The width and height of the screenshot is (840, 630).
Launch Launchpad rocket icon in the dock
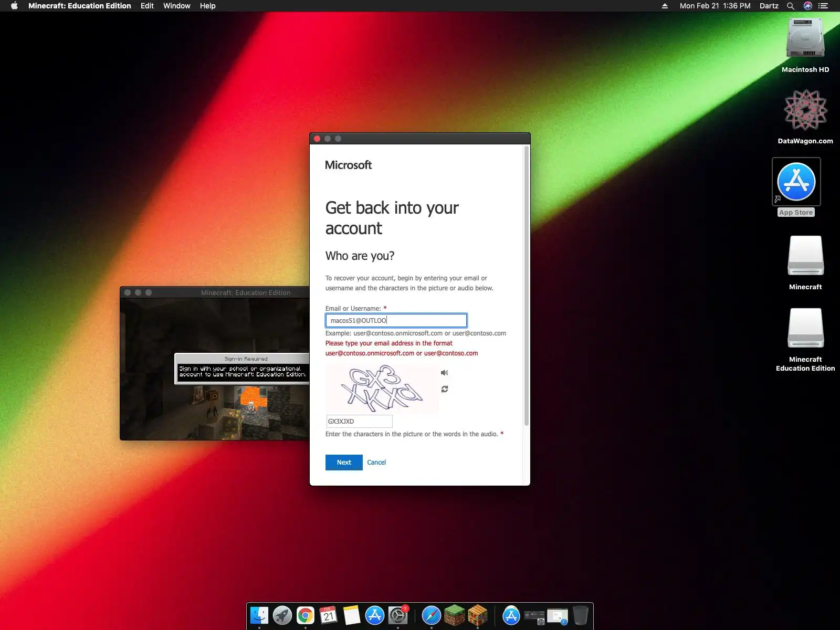pyautogui.click(x=282, y=615)
